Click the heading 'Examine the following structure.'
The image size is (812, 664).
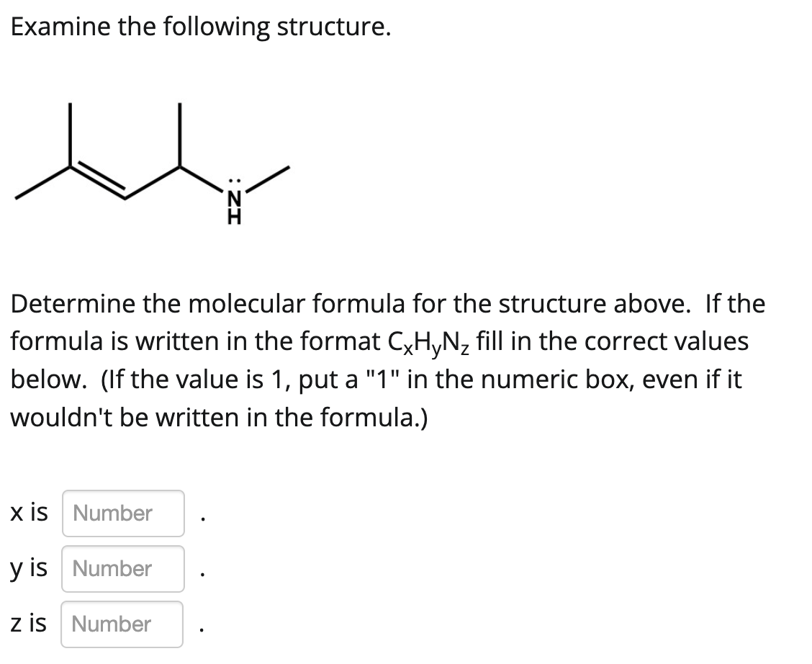coord(200,27)
